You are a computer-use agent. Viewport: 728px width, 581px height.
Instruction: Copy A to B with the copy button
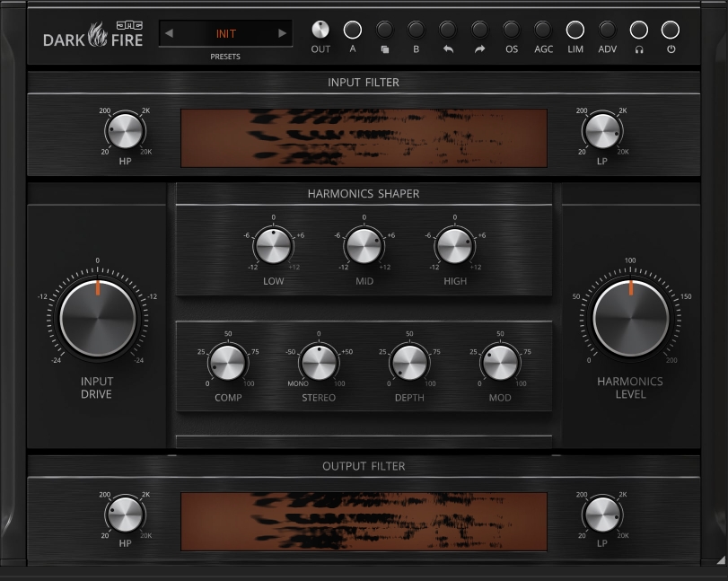point(384,31)
